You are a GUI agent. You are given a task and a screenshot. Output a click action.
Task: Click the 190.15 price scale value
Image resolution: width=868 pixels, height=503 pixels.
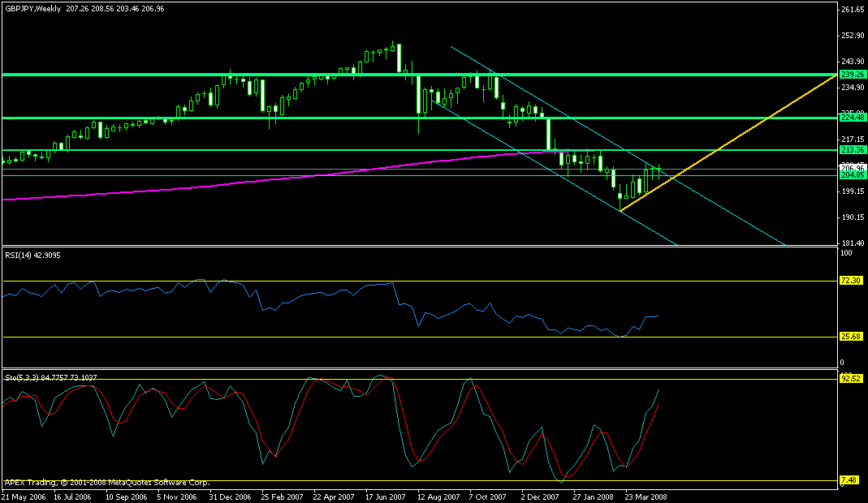(852, 217)
